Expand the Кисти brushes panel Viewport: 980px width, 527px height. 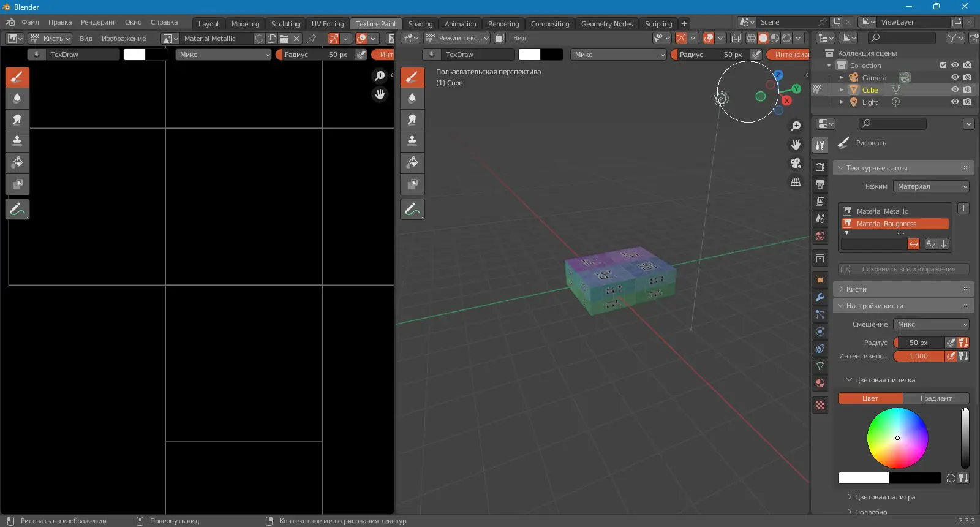tap(856, 289)
